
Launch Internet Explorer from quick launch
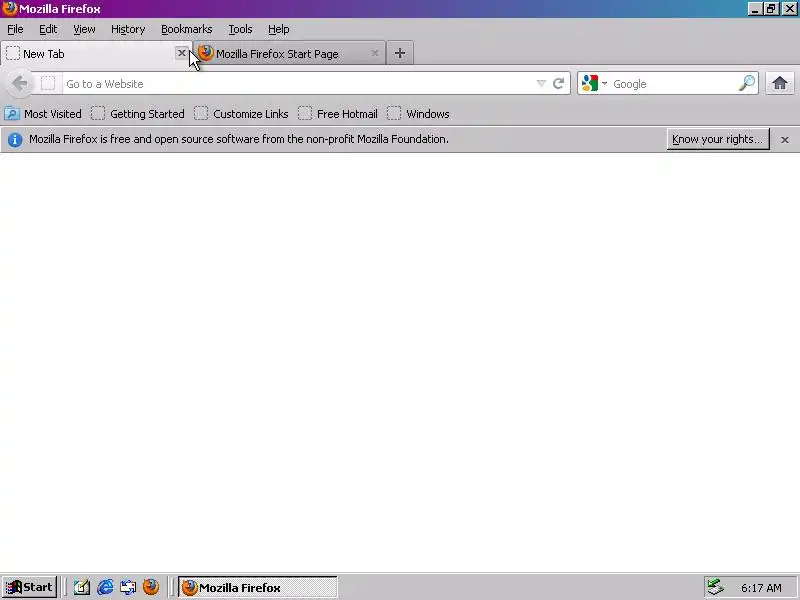pyautogui.click(x=105, y=587)
